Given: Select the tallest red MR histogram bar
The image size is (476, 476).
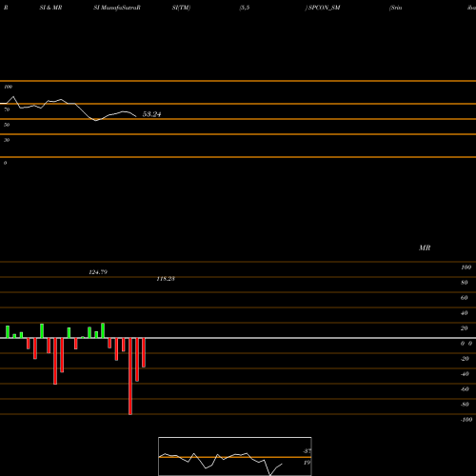Looking at the screenshot, I should [x=130, y=376].
